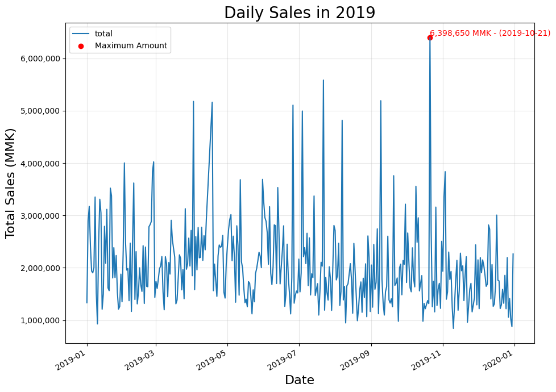
Task: Select the 1,000,000 y-axis tick label
Action: click(40, 321)
